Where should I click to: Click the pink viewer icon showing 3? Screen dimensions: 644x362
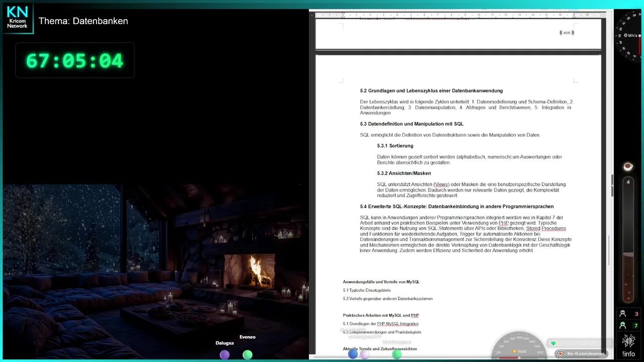pyautogui.click(x=623, y=314)
